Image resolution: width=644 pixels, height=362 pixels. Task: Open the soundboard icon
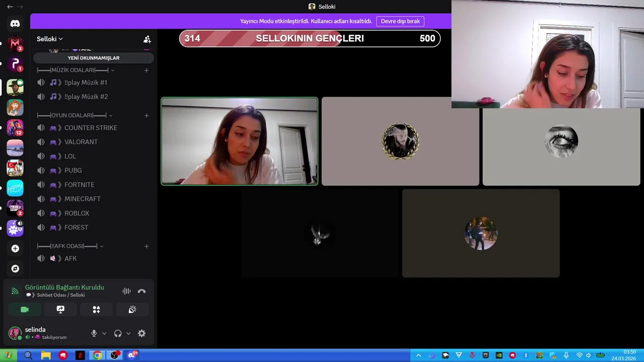pyautogui.click(x=132, y=310)
